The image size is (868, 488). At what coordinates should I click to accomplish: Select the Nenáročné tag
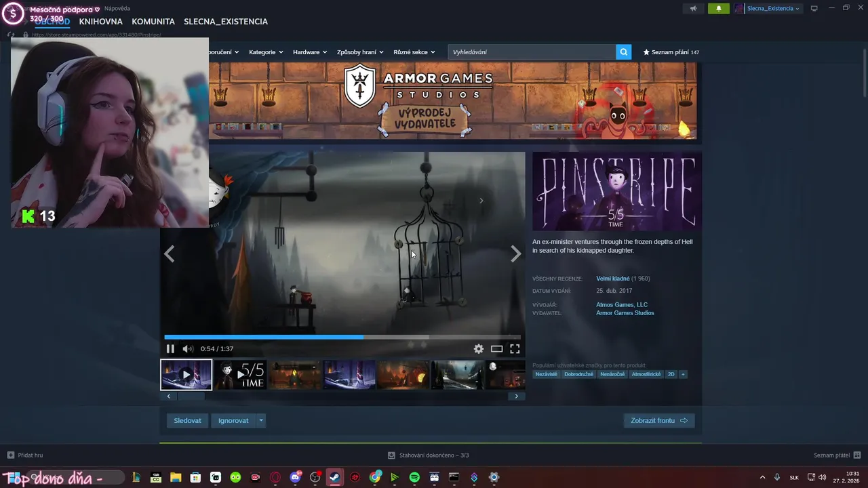click(612, 374)
